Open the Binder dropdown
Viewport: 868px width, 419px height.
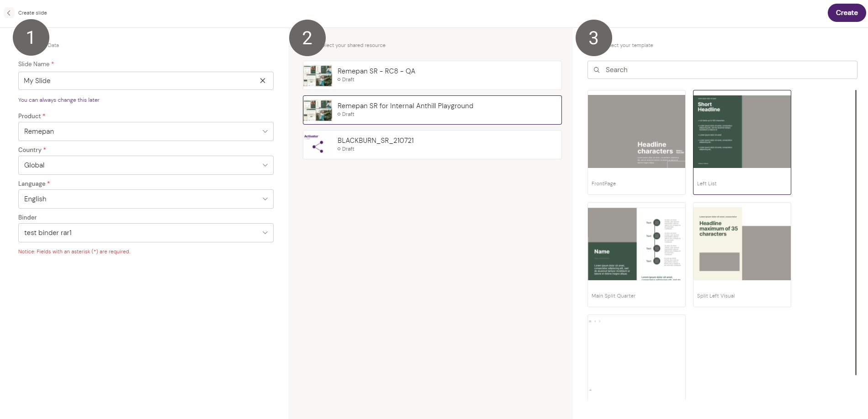(265, 233)
